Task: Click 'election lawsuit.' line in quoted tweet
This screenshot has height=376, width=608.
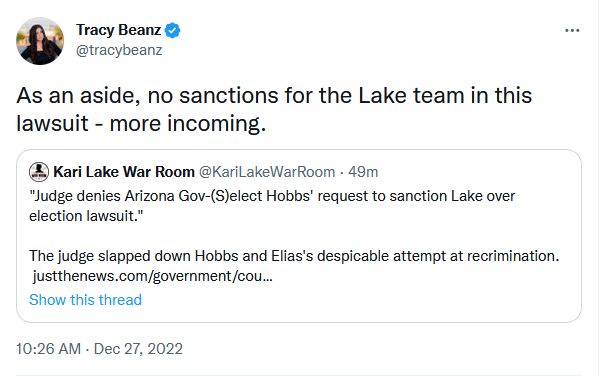Action: click(x=86, y=216)
